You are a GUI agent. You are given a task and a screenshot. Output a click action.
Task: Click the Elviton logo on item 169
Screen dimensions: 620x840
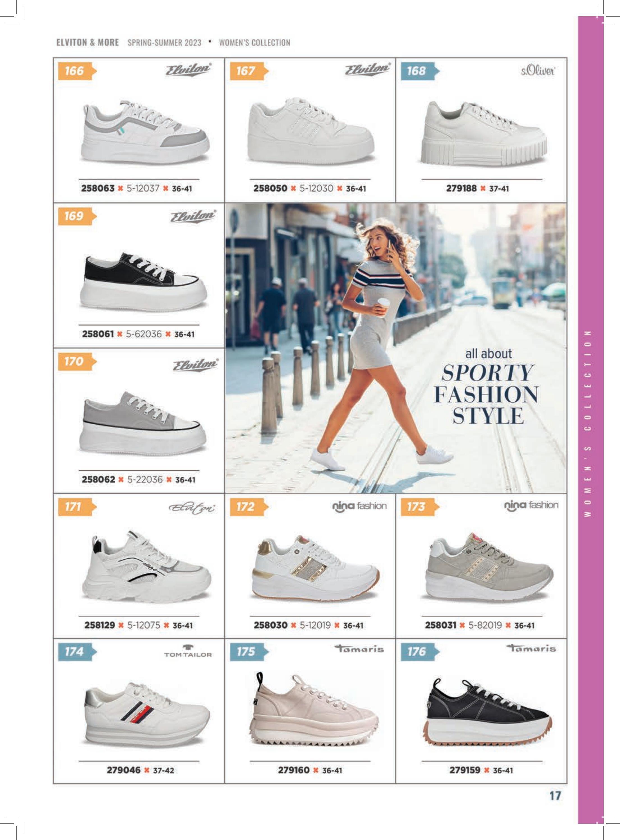(x=194, y=216)
